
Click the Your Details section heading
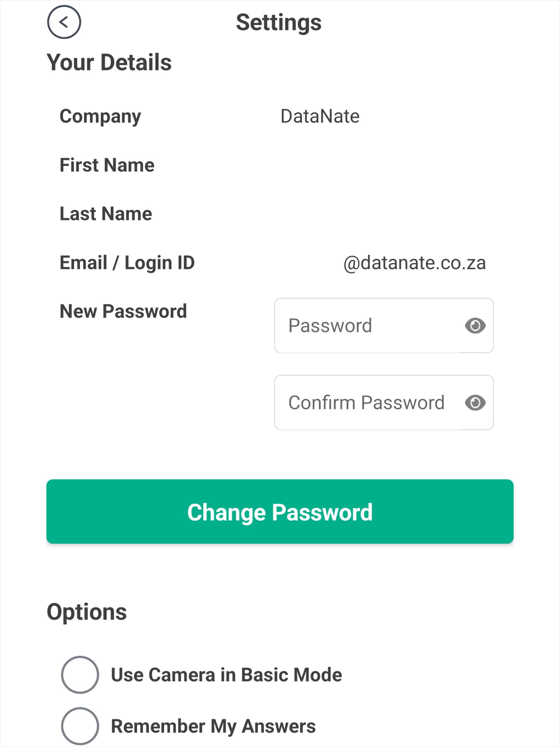click(x=109, y=62)
